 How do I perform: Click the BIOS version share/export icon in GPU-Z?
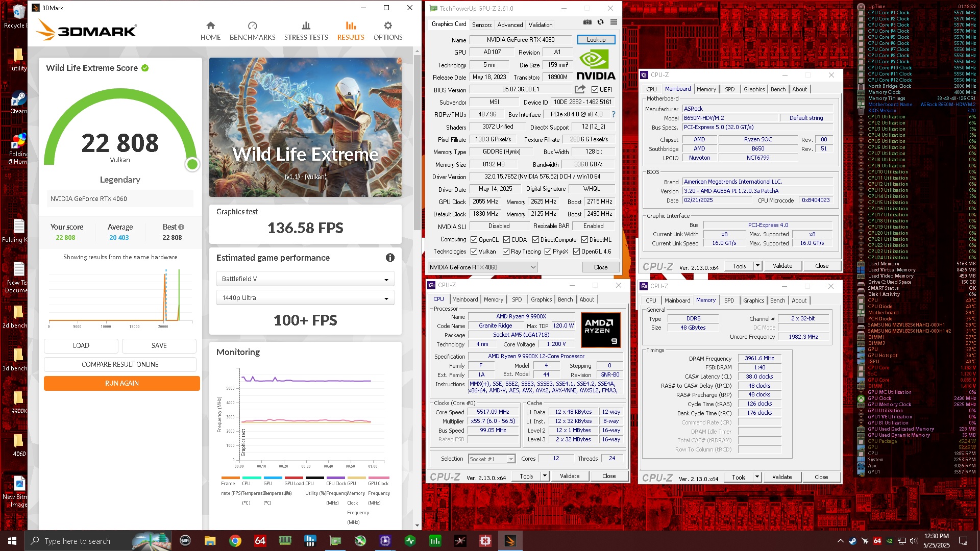(580, 89)
